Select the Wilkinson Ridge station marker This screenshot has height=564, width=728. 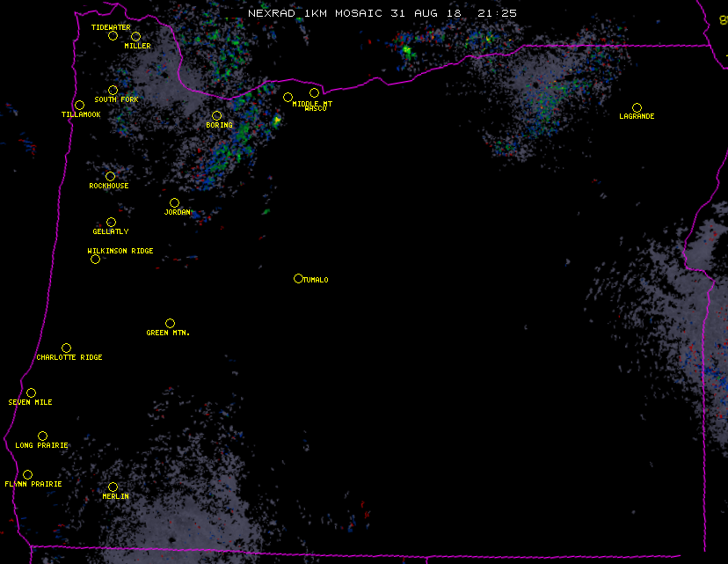tap(95, 259)
